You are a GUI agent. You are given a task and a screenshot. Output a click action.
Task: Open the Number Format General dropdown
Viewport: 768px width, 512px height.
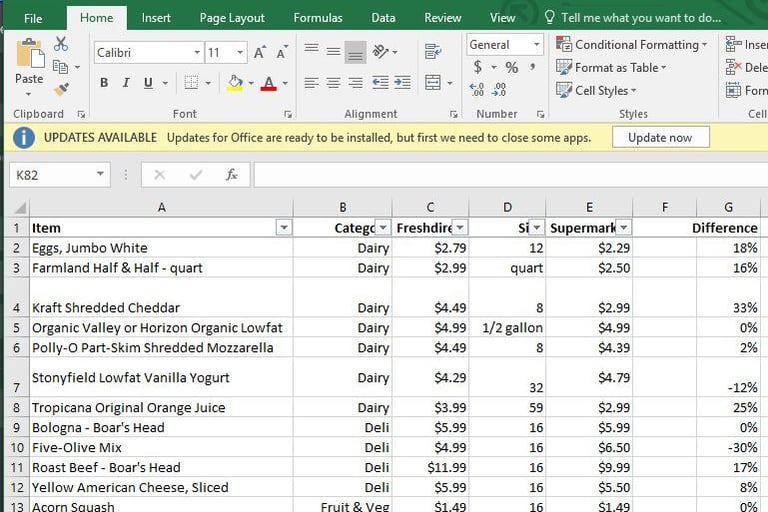pyautogui.click(x=537, y=45)
